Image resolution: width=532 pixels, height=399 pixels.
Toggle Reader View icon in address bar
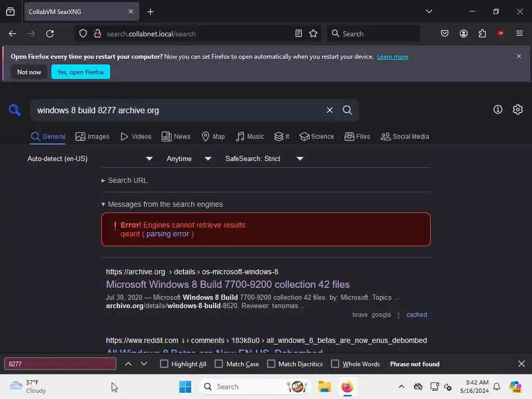pos(299,34)
